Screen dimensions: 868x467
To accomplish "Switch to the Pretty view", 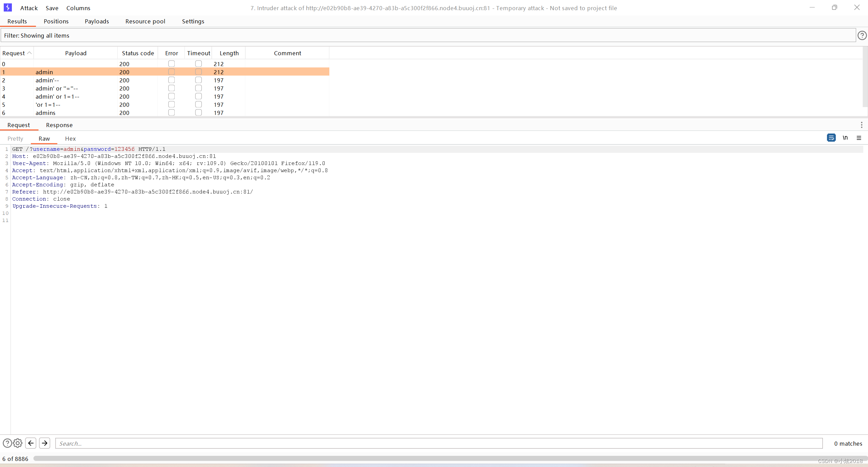I will pyautogui.click(x=15, y=139).
